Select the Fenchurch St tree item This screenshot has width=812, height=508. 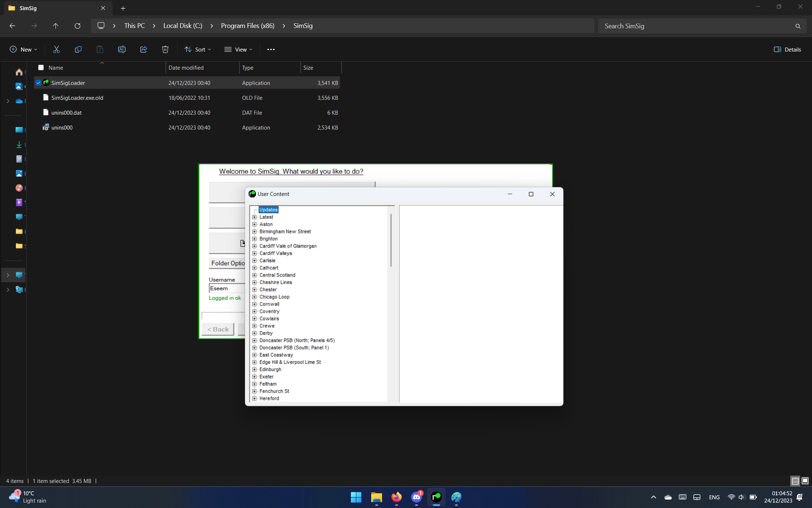pyautogui.click(x=274, y=391)
